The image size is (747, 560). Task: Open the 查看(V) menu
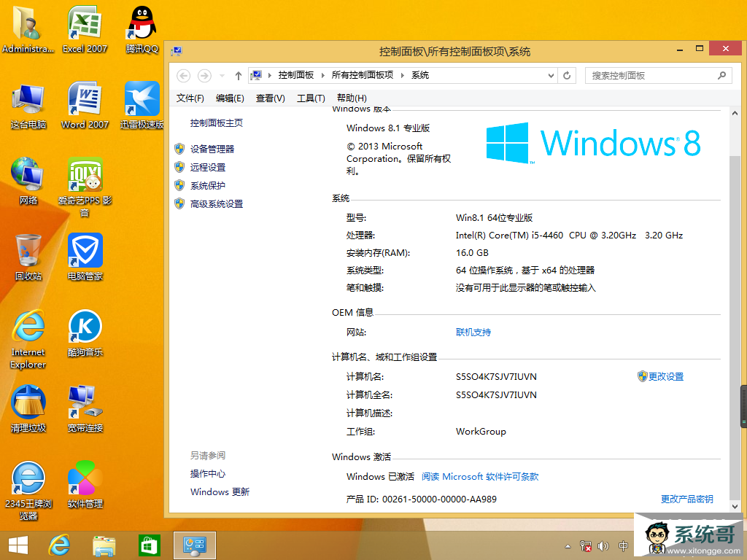pyautogui.click(x=270, y=98)
